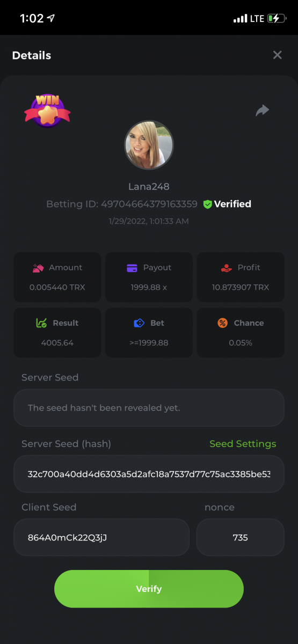Select the Server Seed field
The image size is (298, 644).
149,408
